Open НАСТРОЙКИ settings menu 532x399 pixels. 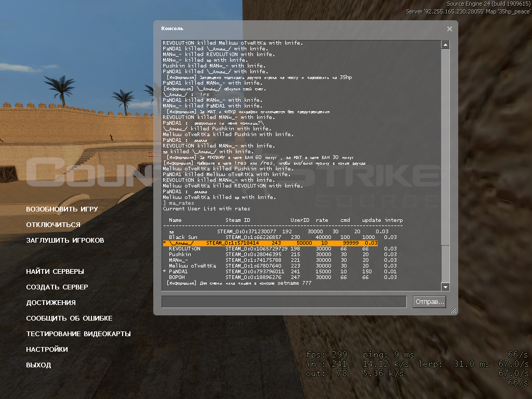click(x=47, y=350)
